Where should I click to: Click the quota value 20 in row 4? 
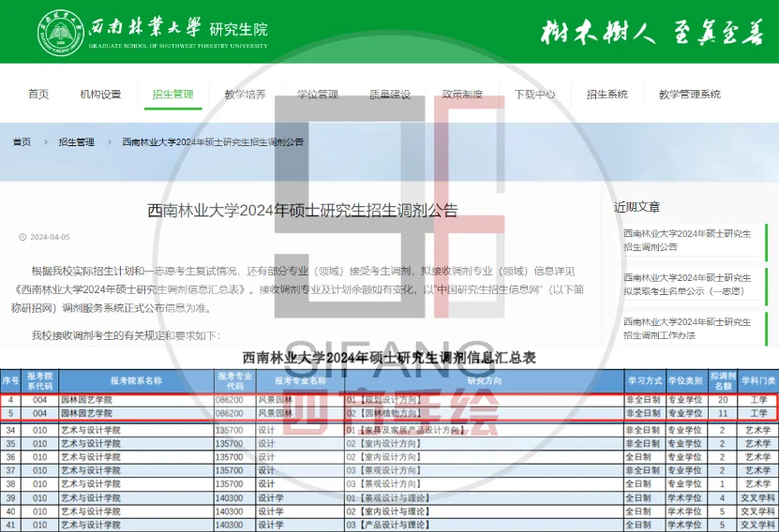(723, 400)
